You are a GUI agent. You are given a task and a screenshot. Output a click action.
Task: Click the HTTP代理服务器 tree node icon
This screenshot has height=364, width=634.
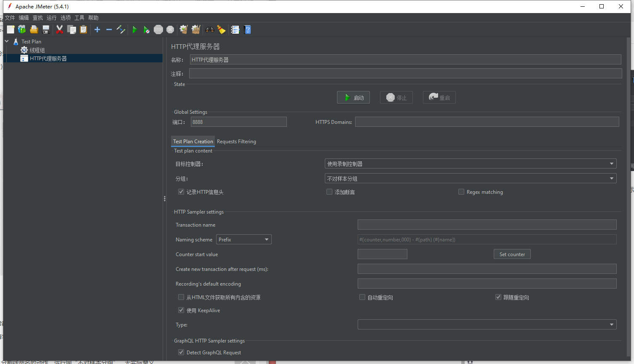click(24, 58)
